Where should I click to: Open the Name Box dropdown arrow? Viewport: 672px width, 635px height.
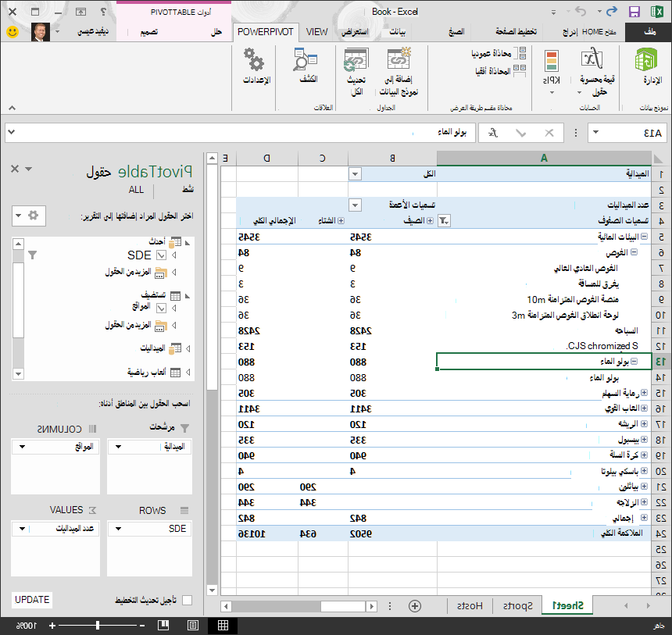(595, 133)
